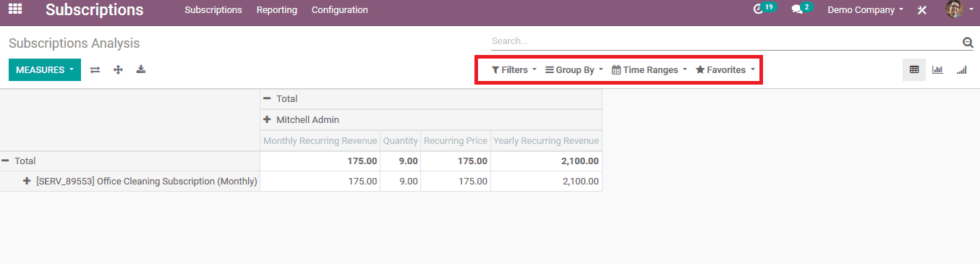Open the Configuration menu

click(340, 10)
